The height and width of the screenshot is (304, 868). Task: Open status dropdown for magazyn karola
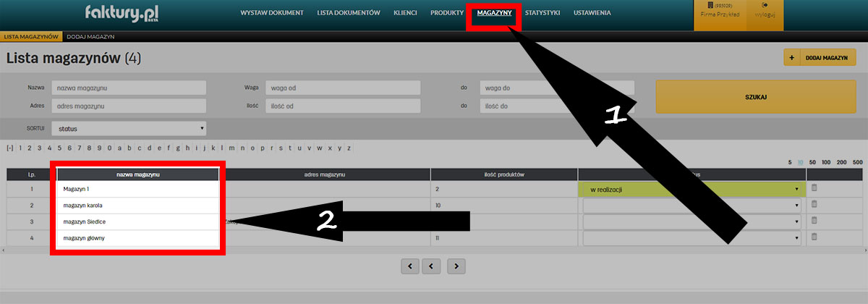[x=692, y=206]
